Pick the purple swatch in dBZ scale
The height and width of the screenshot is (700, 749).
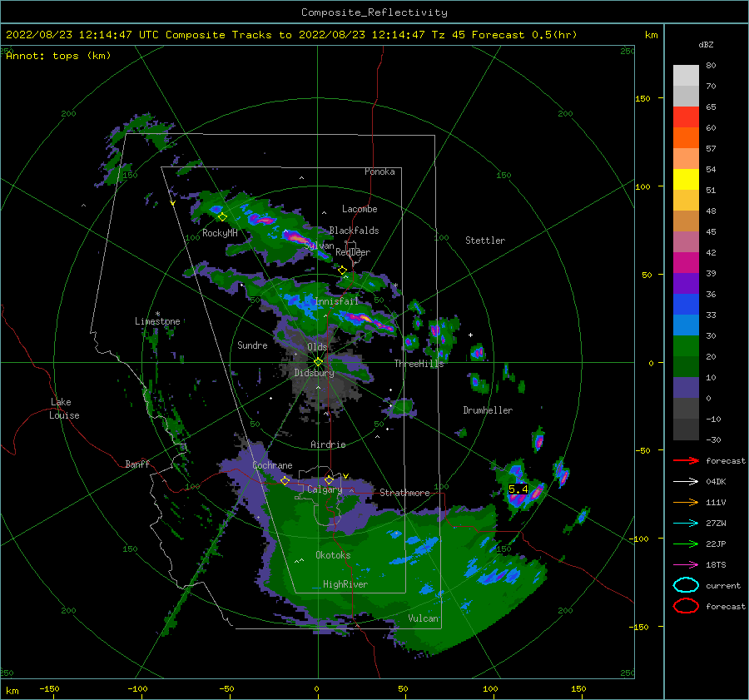point(686,284)
